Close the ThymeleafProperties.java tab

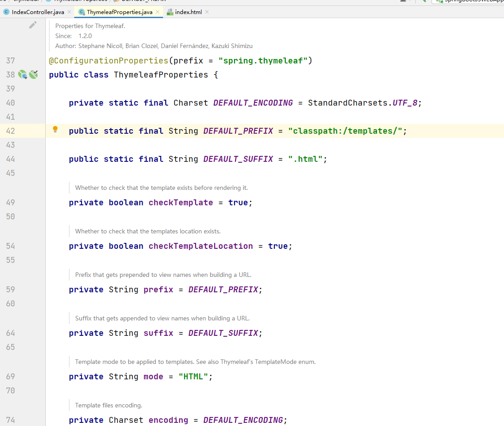point(158,12)
